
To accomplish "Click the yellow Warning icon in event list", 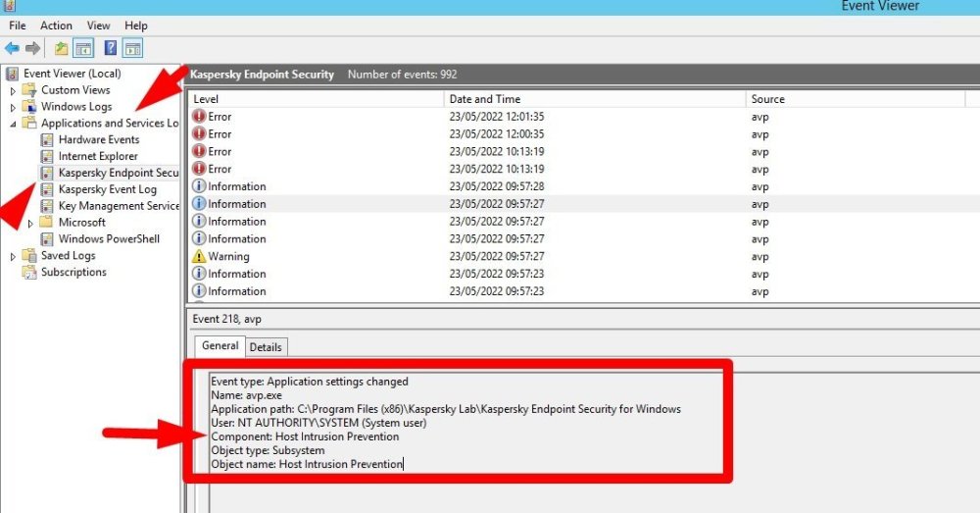I will point(199,257).
